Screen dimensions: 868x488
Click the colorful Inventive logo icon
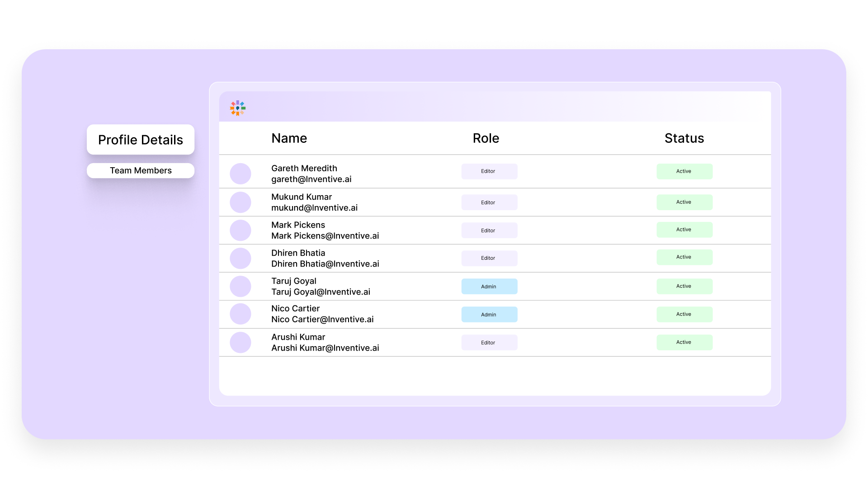[x=237, y=108]
